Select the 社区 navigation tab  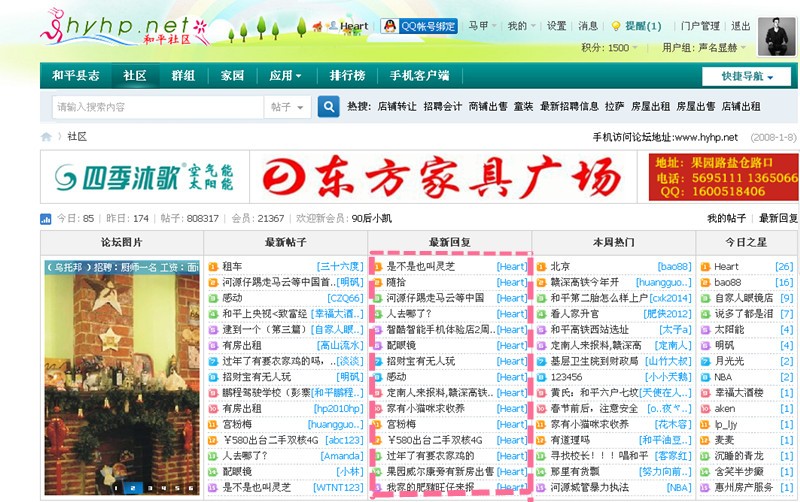click(135, 76)
